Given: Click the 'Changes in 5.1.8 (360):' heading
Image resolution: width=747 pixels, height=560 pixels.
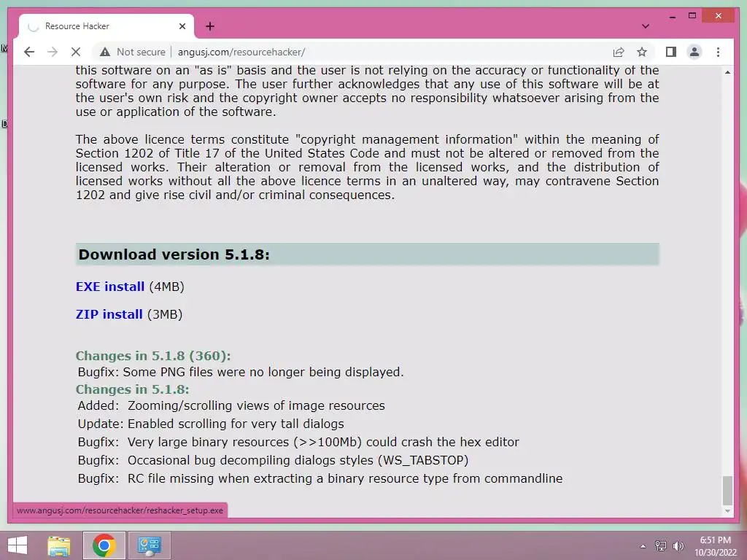Looking at the screenshot, I should coord(153,356).
